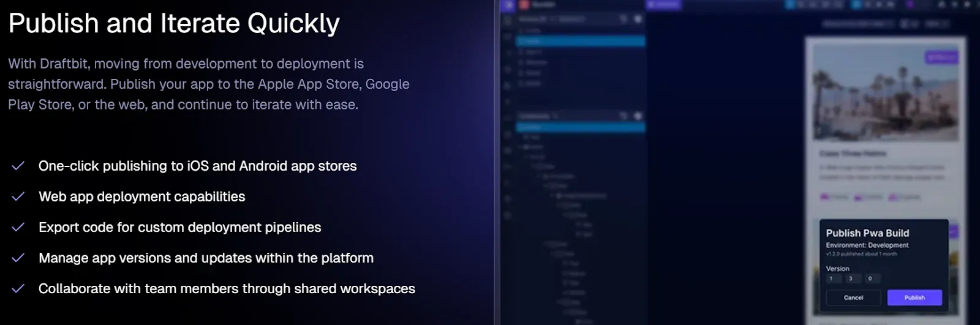Click "Export code for custom deployment pipelines"
This screenshot has width=980, height=325.
179,227
